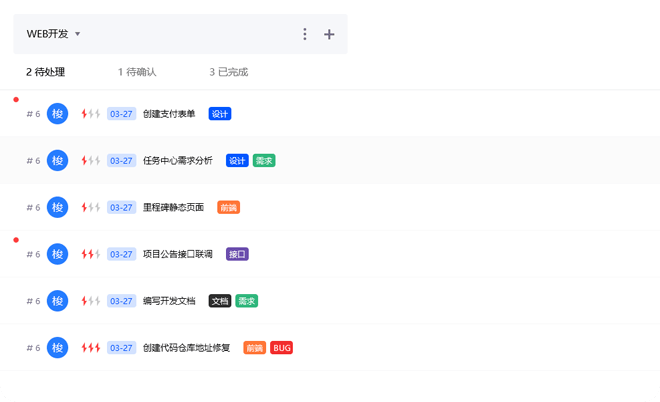The height and width of the screenshot is (402, 660).
Task: Open the three-dot more options menu
Action: 305,35
